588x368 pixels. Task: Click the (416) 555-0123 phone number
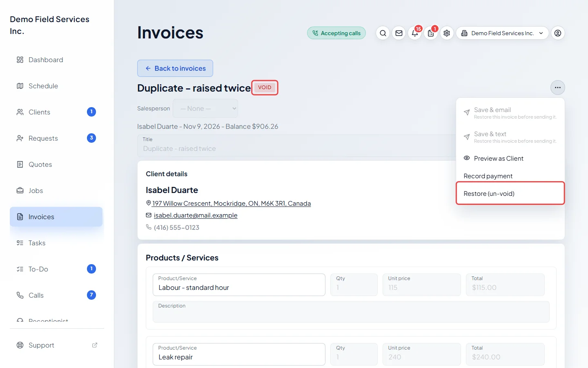pyautogui.click(x=176, y=227)
